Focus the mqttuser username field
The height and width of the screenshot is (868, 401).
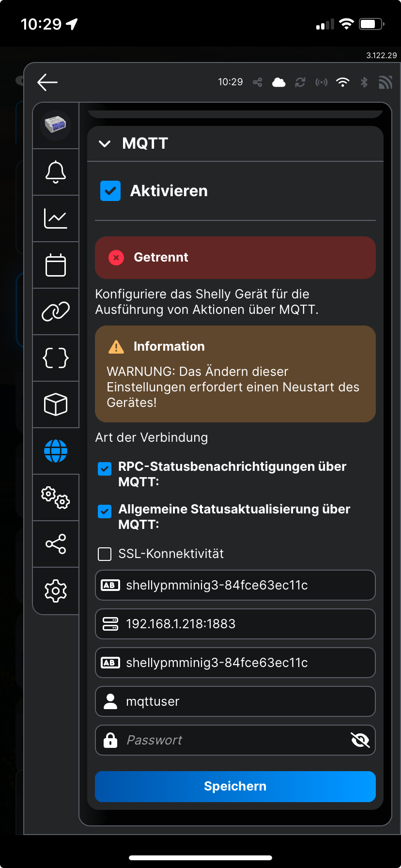[x=235, y=701]
